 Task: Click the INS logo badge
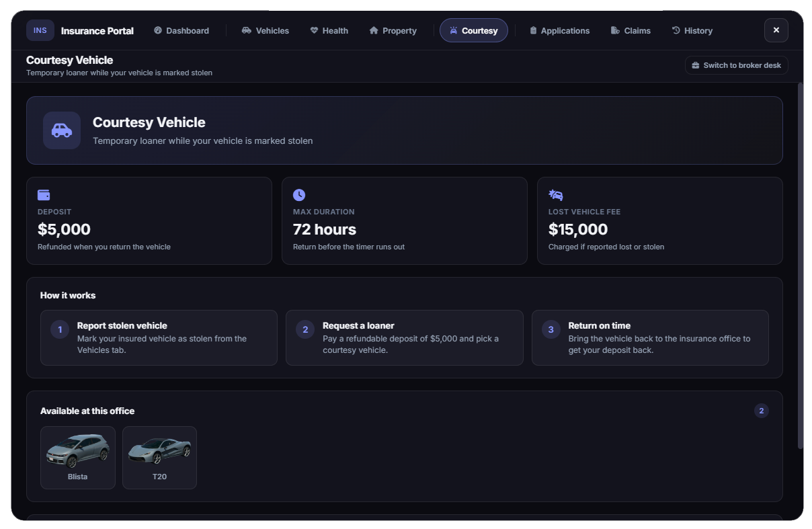click(40, 30)
